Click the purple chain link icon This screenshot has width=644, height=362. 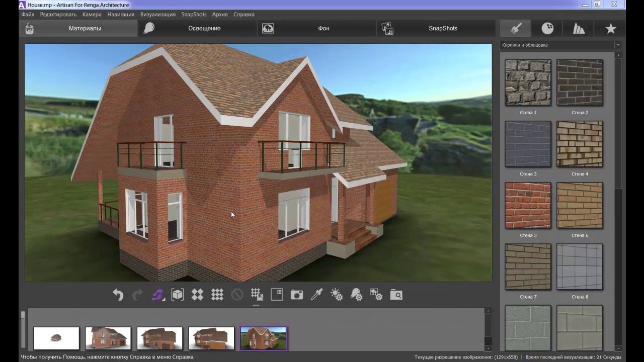158,295
